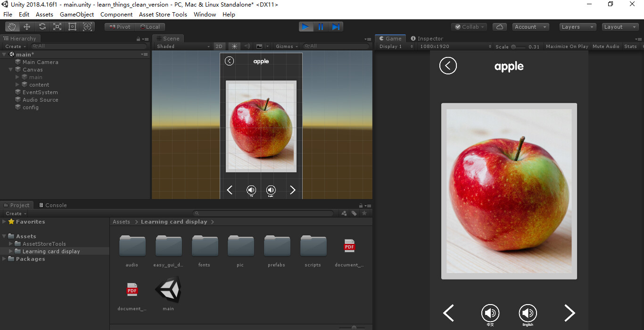
Task: Open Unity Cloud Services
Action: [x=499, y=26]
